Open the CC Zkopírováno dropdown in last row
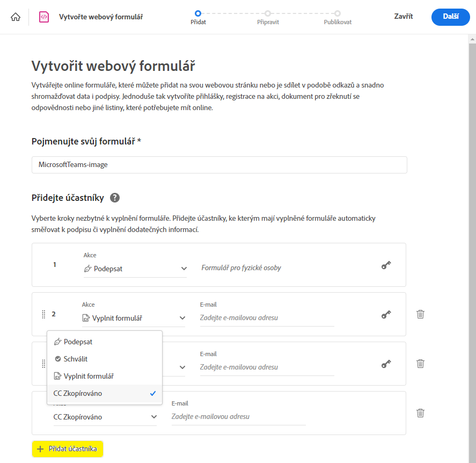 coord(105,417)
